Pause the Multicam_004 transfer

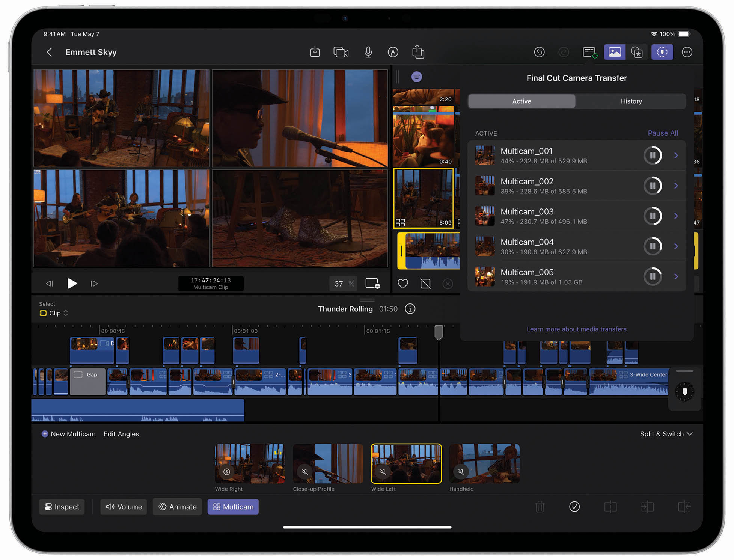tap(653, 246)
